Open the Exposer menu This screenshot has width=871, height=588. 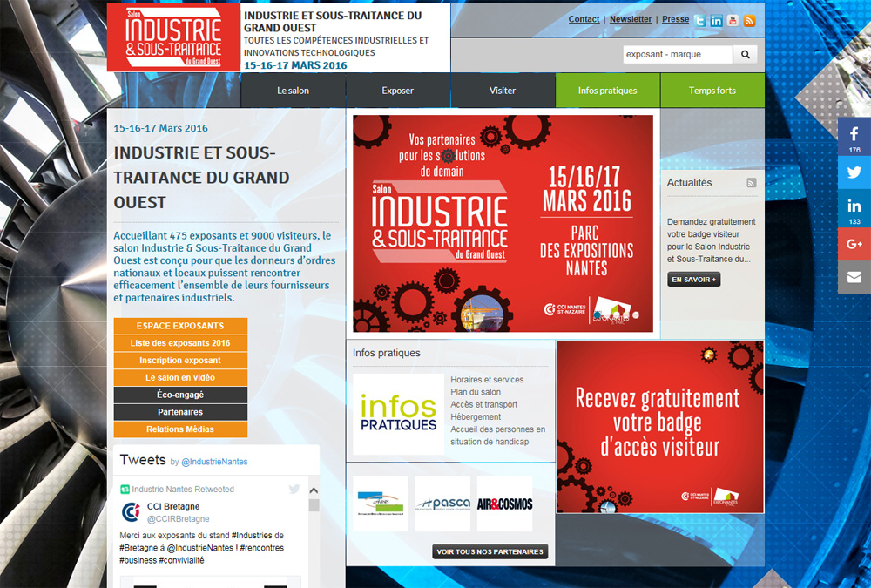pyautogui.click(x=398, y=91)
